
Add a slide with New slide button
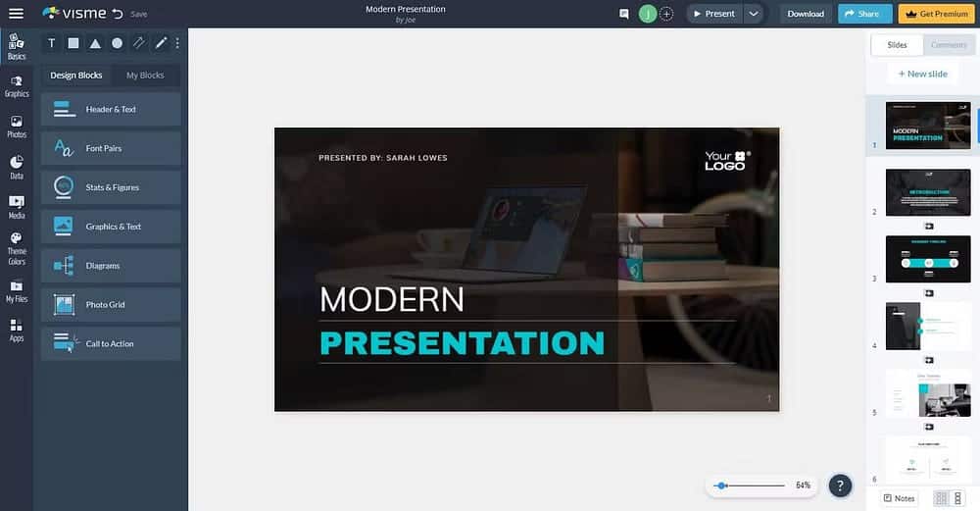coord(921,74)
